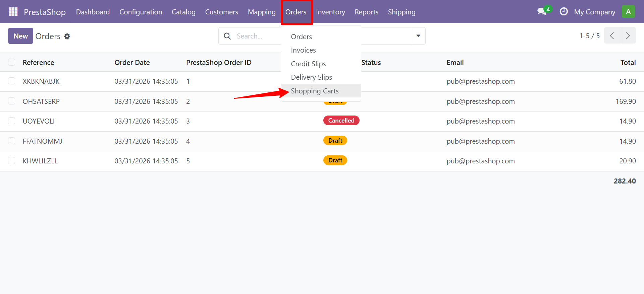Open the My Company switcher
The height and width of the screenshot is (294, 644).
(x=594, y=12)
